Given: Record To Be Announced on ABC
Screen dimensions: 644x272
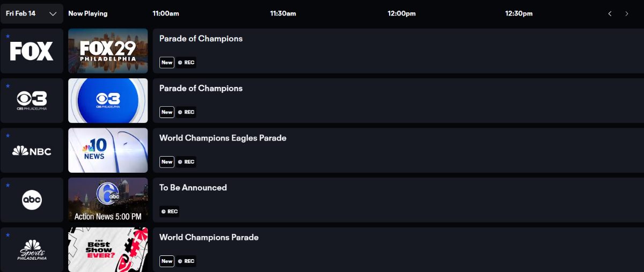Looking at the screenshot, I should coord(170,211).
